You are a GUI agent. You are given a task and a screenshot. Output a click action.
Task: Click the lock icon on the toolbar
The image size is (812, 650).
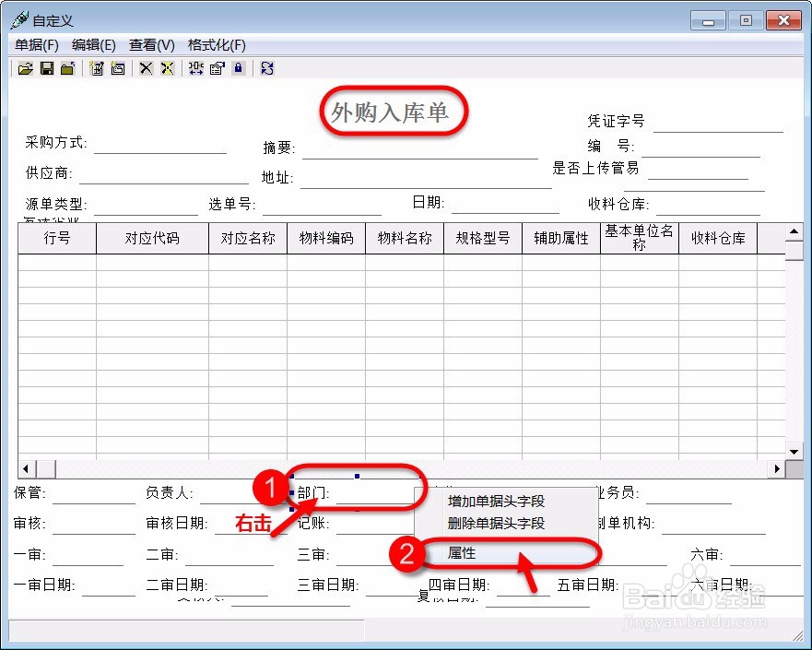239,67
